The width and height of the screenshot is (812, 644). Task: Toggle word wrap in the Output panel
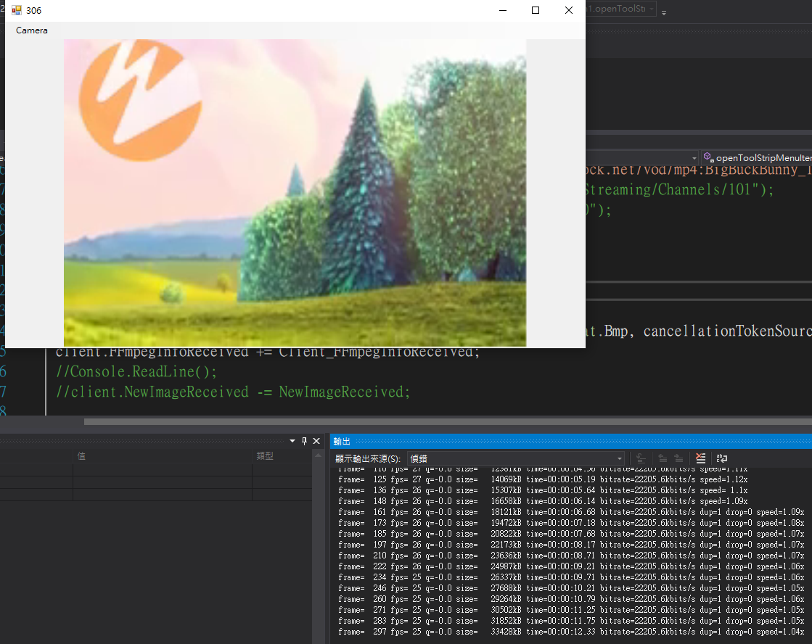[x=722, y=458]
